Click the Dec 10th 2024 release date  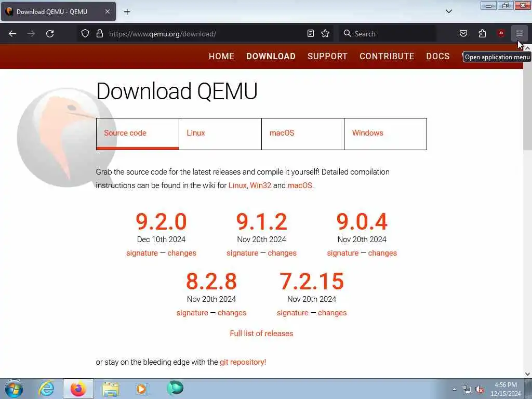click(161, 240)
